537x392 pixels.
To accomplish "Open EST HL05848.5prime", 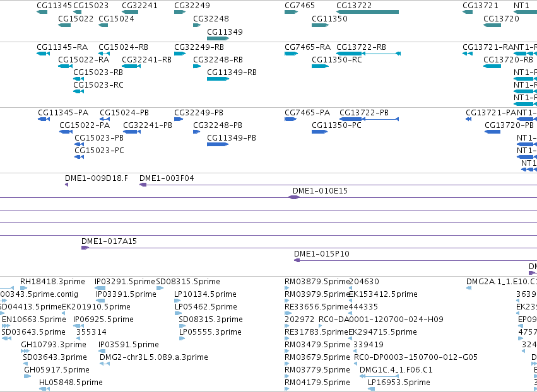I will tap(71, 383).
